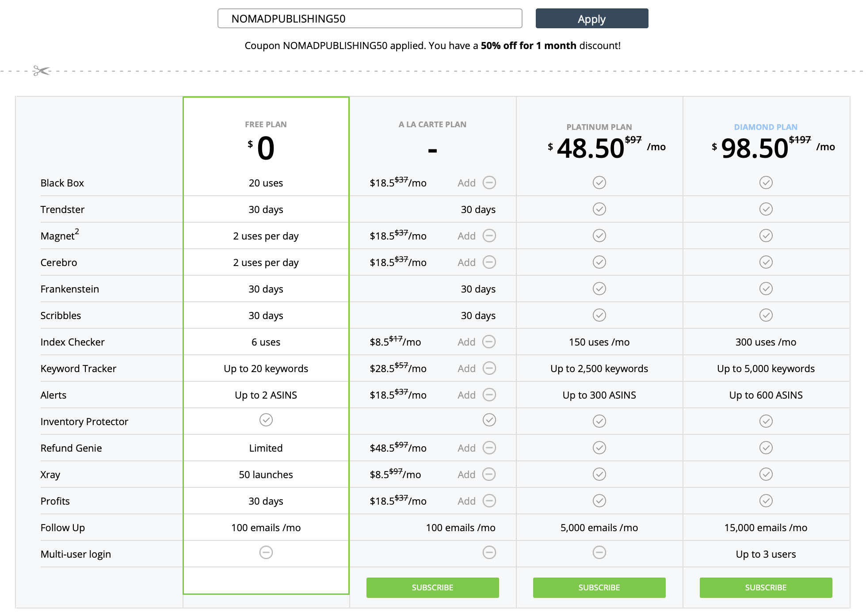This screenshot has height=616, width=866.
Task: Click the scissors icon on dashed line
Action: click(41, 71)
